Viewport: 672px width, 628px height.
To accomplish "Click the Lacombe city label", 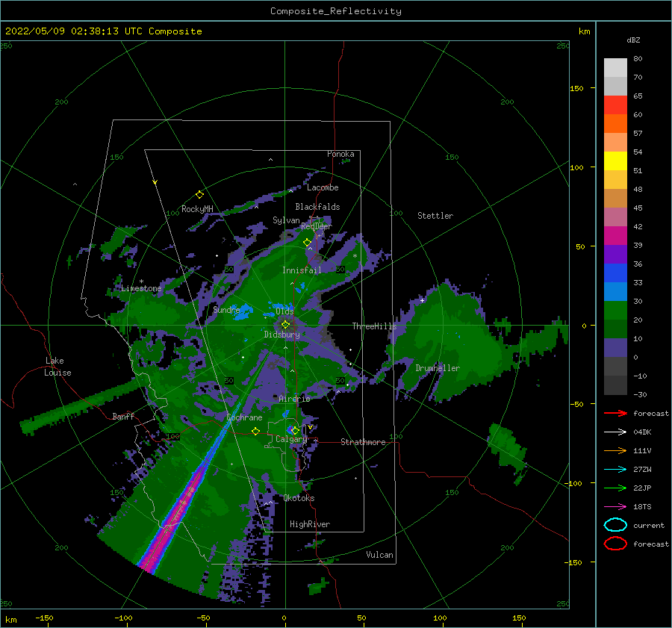I will pos(323,187).
